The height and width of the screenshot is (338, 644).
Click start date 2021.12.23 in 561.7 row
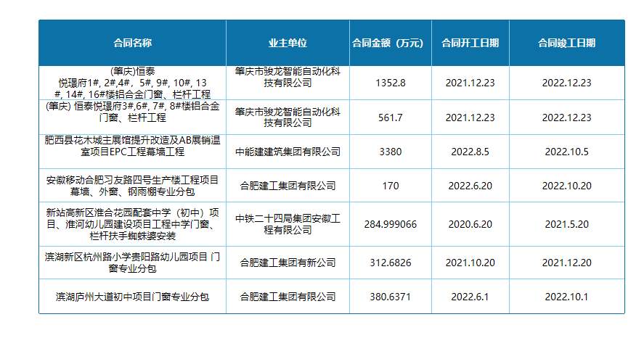tap(470, 118)
